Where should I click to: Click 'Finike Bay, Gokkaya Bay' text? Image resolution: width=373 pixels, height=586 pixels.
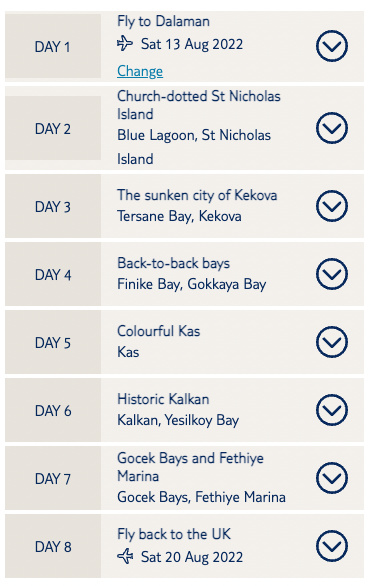192,284
